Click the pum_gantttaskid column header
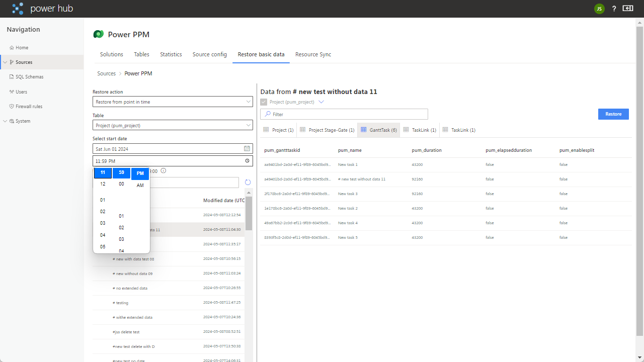644x362 pixels. coord(282,150)
